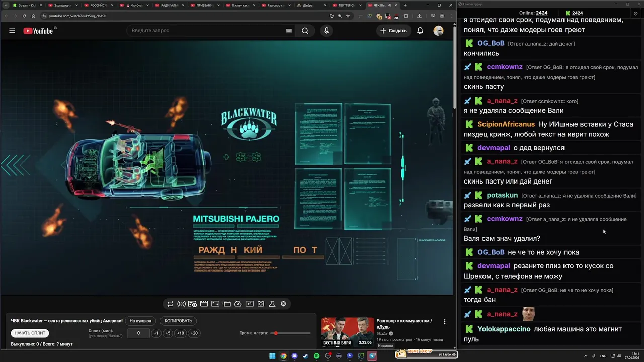Click the На аукцион button
644x362 pixels.
tap(140, 321)
